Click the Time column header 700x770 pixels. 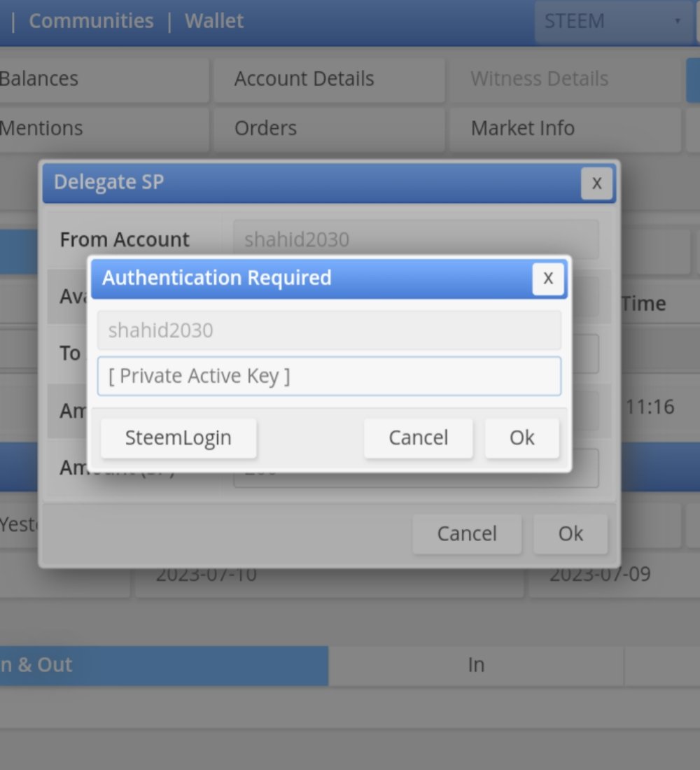pos(643,304)
